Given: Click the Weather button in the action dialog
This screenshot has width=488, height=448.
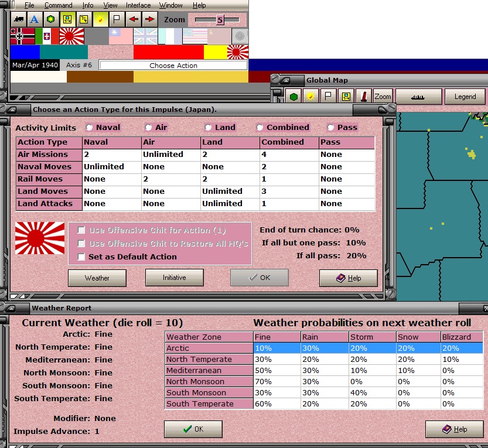Looking at the screenshot, I should 97,278.
